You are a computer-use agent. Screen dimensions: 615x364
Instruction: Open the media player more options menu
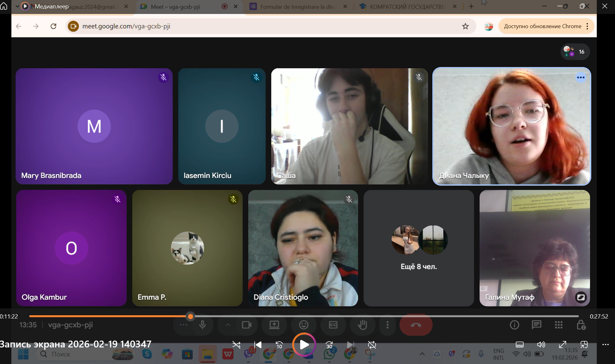(x=605, y=344)
